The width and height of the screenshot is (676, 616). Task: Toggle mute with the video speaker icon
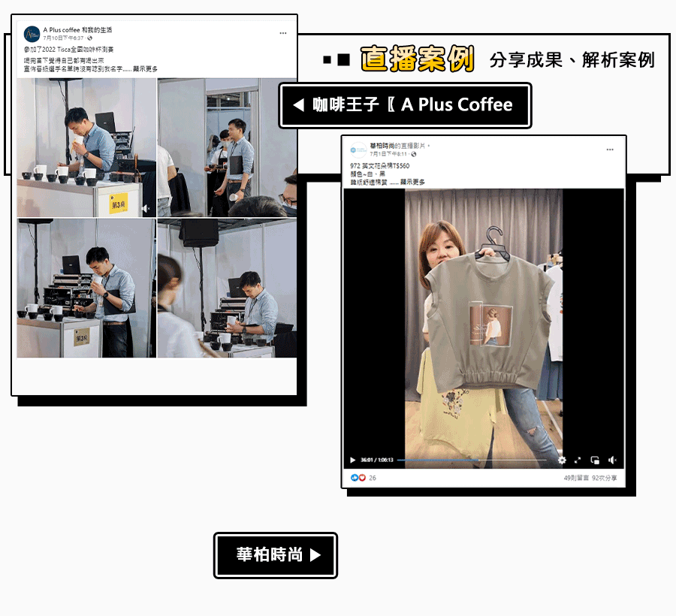pos(612,460)
